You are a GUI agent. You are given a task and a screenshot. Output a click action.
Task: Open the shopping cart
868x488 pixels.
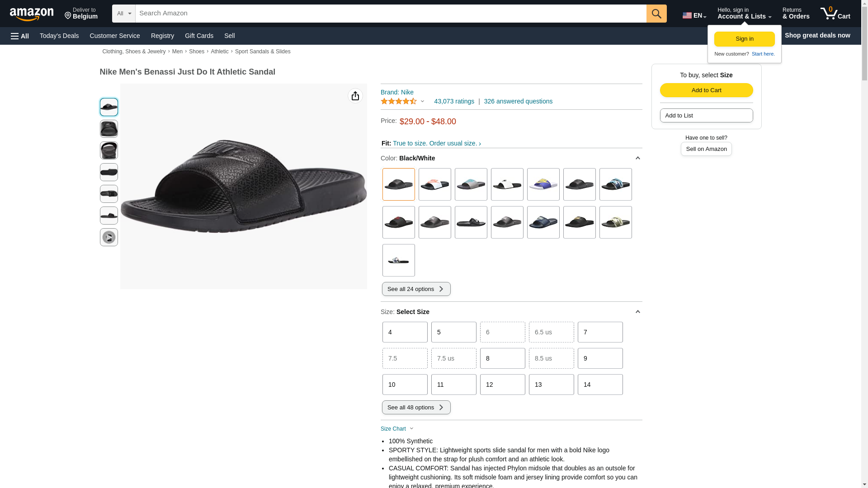tap(835, 14)
